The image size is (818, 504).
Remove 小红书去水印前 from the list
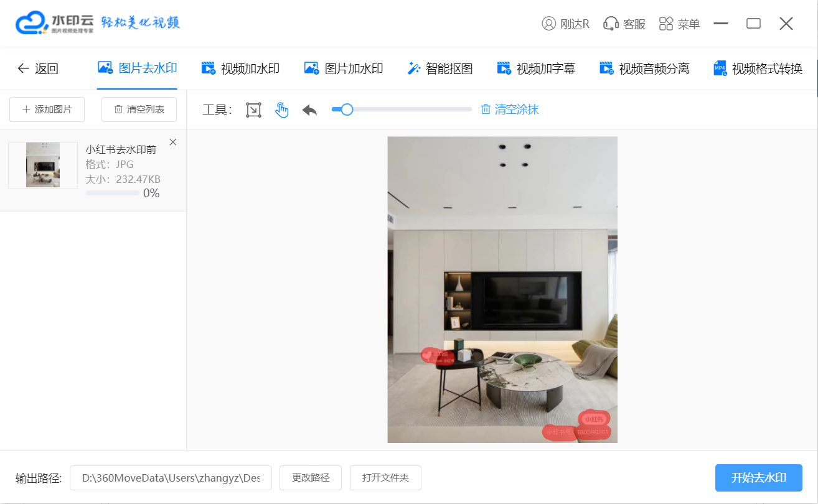173,142
